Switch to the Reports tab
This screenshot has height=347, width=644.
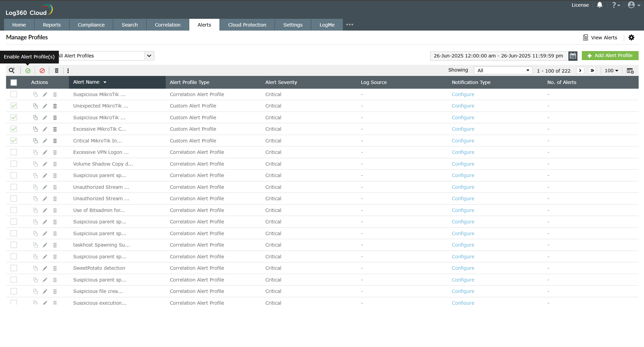click(52, 25)
